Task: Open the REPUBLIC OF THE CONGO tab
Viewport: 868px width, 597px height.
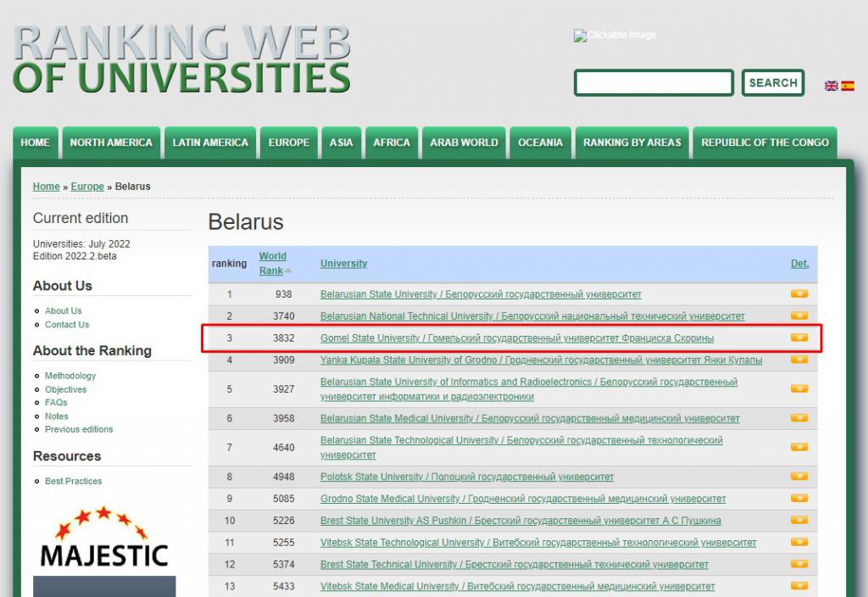Action: click(x=765, y=142)
